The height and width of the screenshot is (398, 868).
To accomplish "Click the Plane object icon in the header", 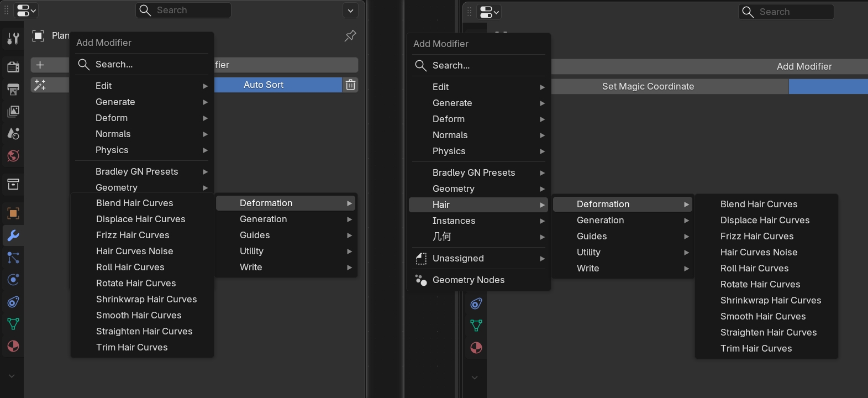I will point(38,36).
